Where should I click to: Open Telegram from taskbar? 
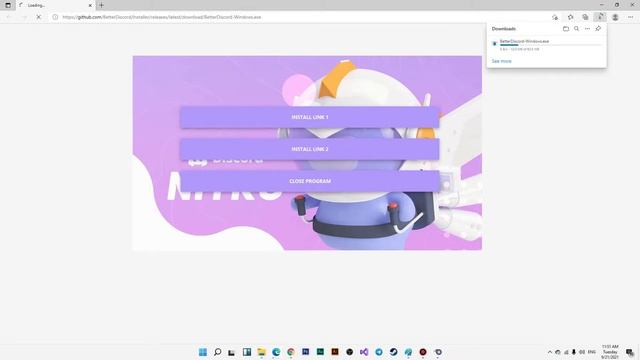pos(379,352)
